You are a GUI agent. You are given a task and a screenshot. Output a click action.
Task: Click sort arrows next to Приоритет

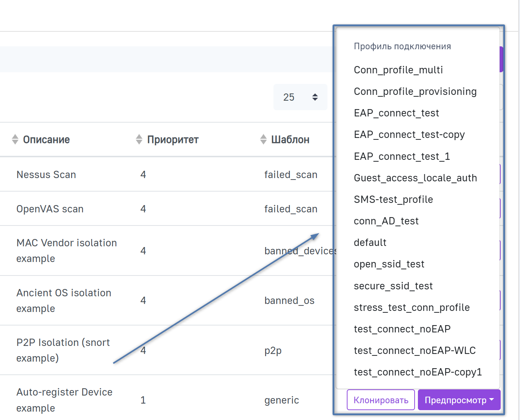pos(139,139)
